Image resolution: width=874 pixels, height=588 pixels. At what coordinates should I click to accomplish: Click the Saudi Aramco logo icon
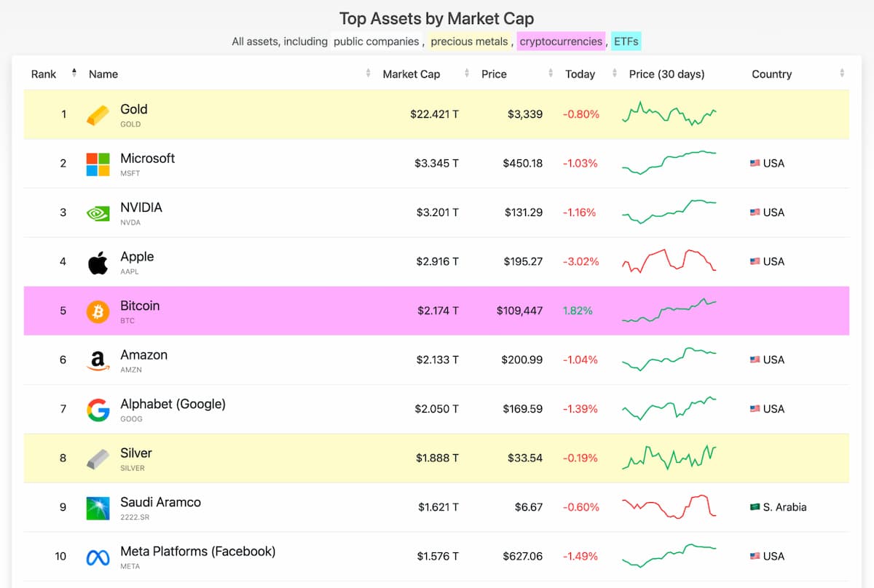coord(98,508)
